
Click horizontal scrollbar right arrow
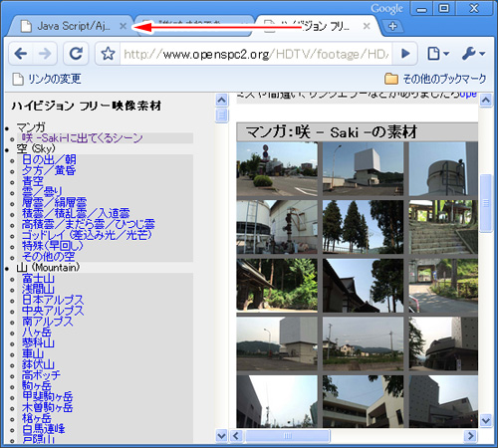point(470,435)
